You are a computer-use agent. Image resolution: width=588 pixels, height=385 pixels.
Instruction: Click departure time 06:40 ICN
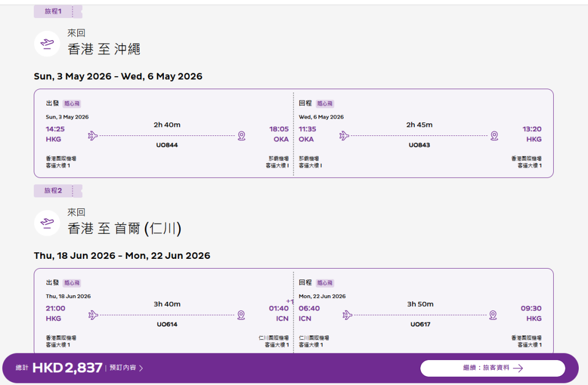tap(309, 313)
